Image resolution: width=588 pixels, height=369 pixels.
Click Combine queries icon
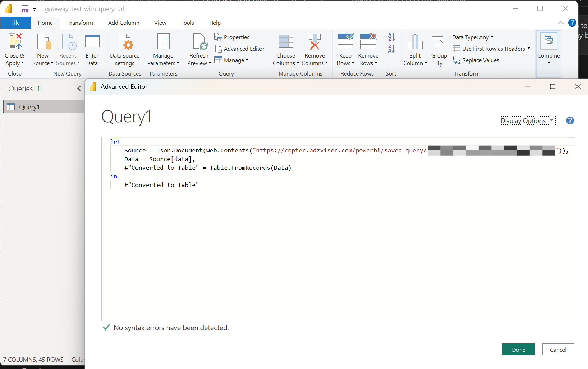tap(549, 41)
